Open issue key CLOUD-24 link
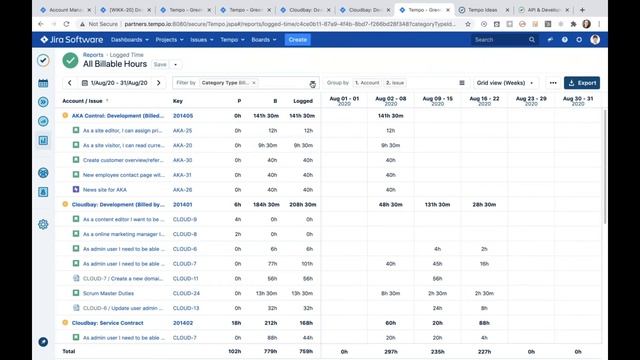The image size is (640, 360). pos(186,293)
